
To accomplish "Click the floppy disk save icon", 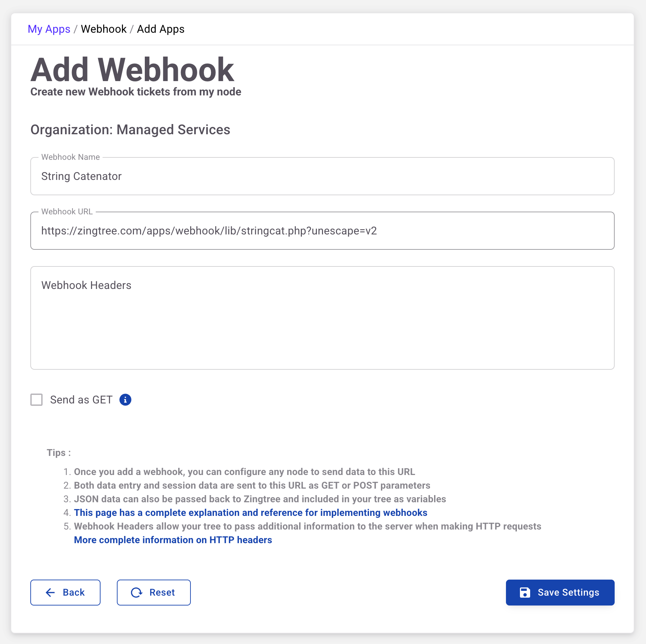I will click(525, 593).
